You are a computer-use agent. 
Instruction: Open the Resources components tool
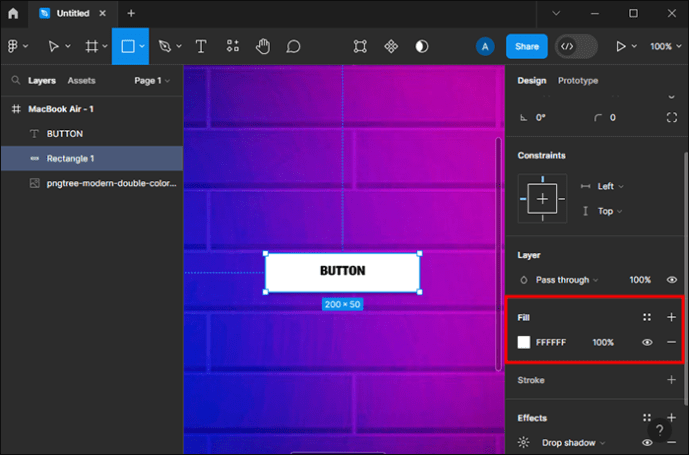pos(232,46)
